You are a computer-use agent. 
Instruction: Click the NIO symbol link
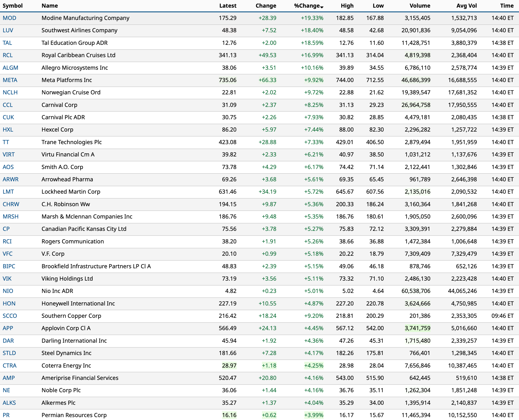(8, 291)
